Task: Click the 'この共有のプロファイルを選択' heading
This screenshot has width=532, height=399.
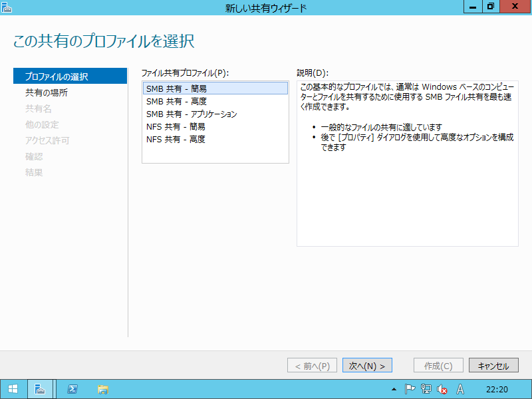Action: [x=104, y=41]
